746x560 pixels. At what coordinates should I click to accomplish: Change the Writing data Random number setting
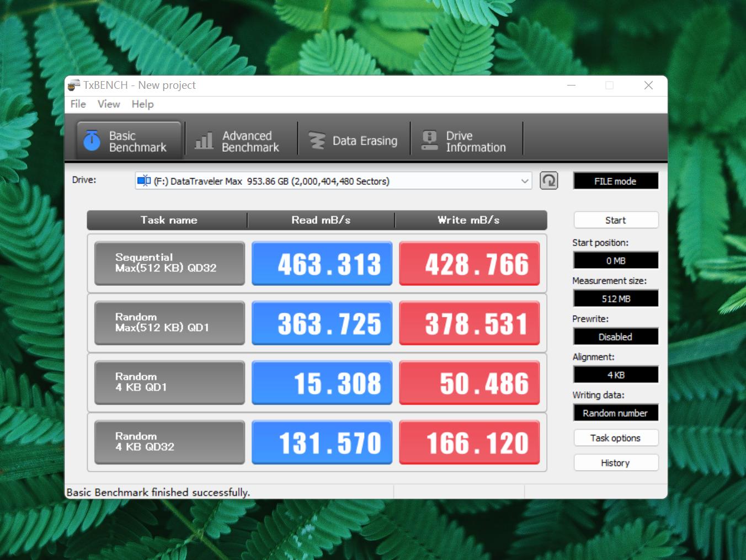[616, 413]
